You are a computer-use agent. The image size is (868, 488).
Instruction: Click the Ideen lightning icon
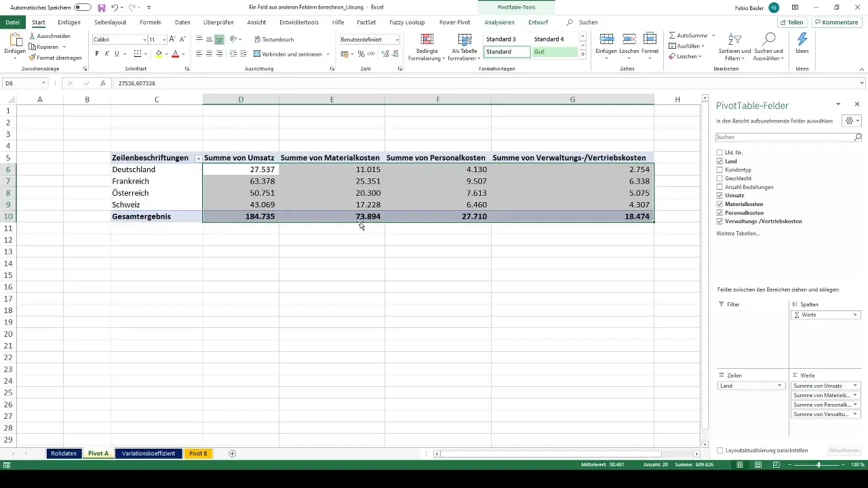coord(802,39)
